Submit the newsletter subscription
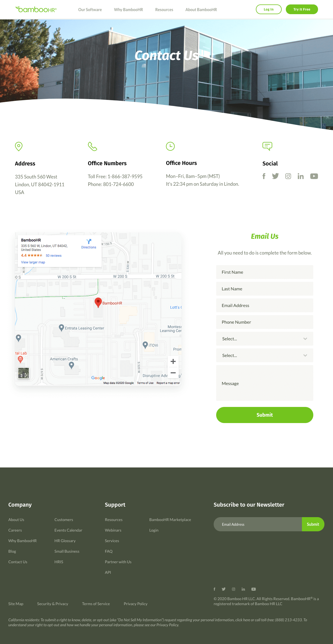Screen dimensions: 333x644 (x=313, y=524)
